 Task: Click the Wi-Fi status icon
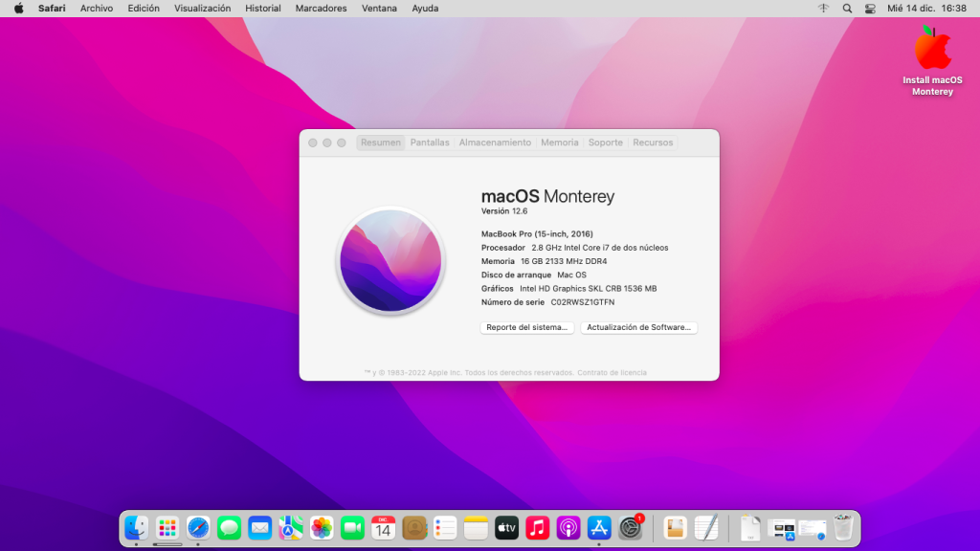[x=823, y=8]
